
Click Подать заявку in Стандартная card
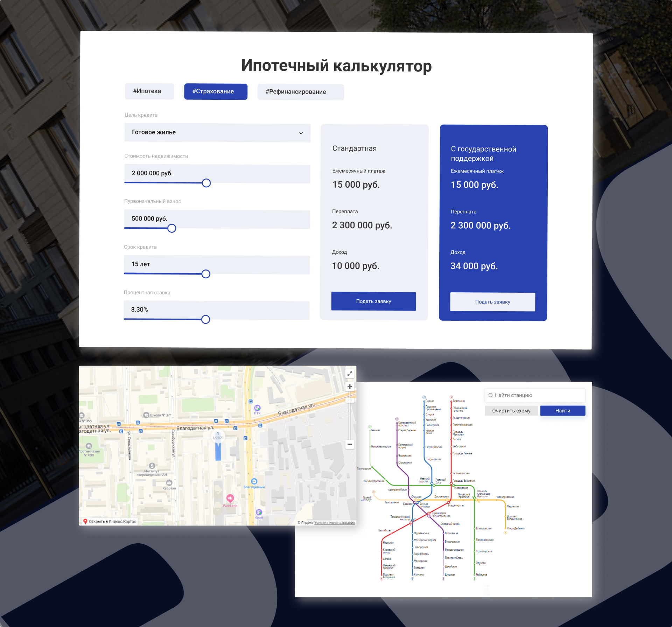(x=373, y=301)
